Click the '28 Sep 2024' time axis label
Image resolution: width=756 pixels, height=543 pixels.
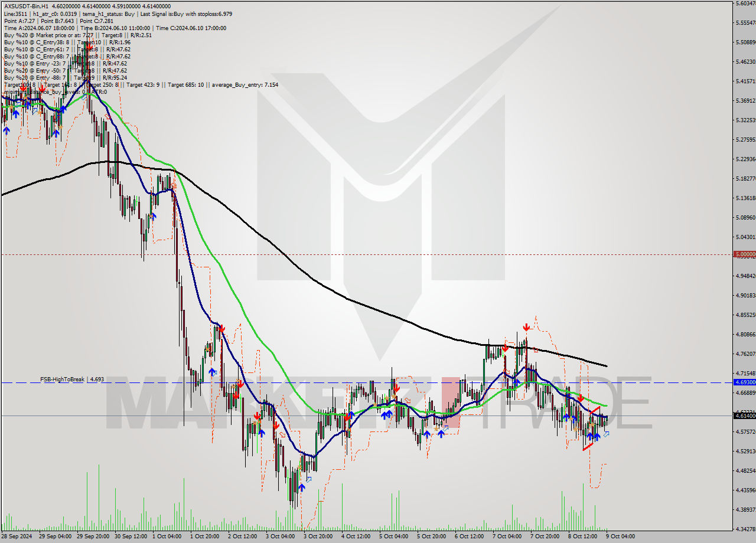(17, 537)
